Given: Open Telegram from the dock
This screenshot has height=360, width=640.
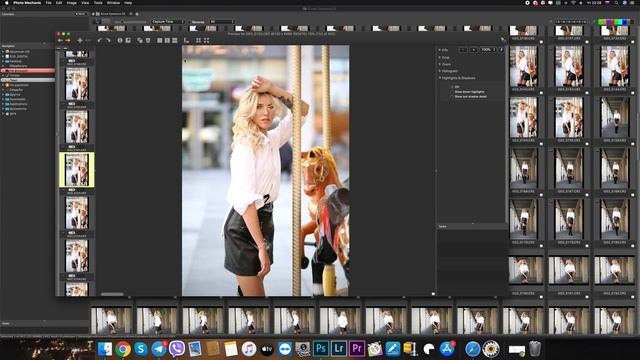Looking at the screenshot, I should click(159, 349).
